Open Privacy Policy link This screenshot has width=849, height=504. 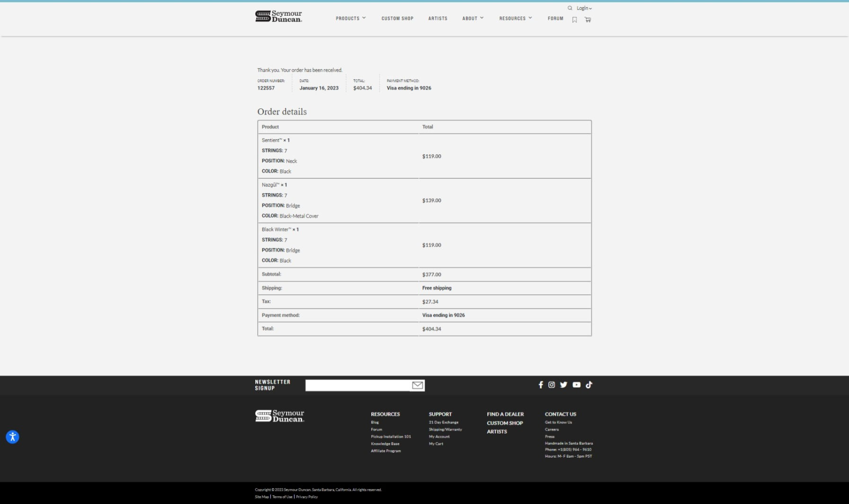[307, 497]
